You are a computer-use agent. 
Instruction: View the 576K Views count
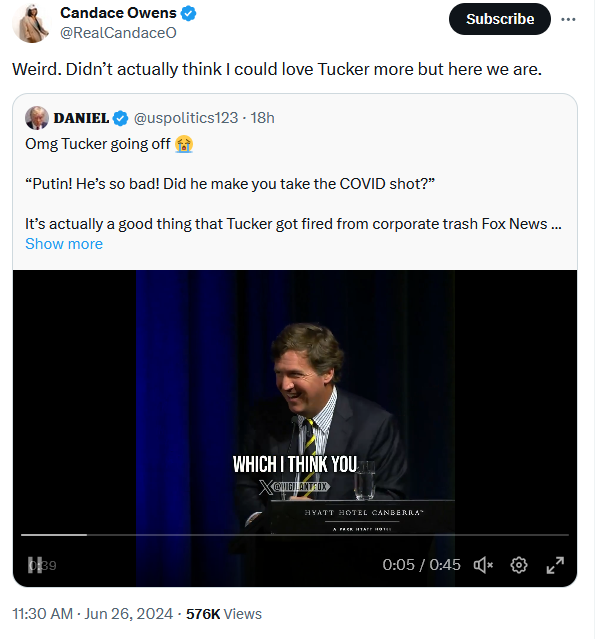(x=224, y=614)
